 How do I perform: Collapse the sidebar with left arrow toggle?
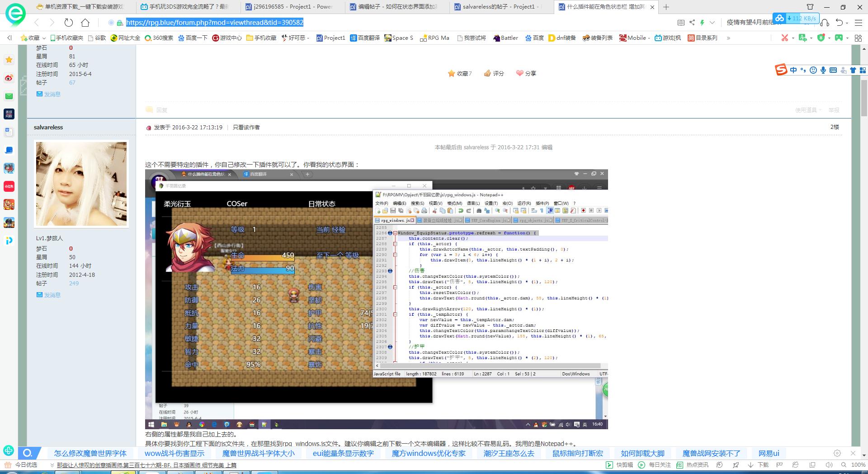[9, 38]
